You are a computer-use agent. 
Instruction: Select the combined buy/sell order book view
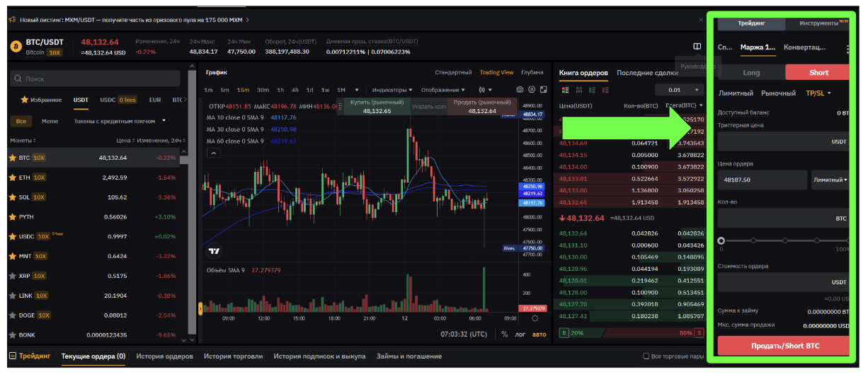[x=564, y=90]
